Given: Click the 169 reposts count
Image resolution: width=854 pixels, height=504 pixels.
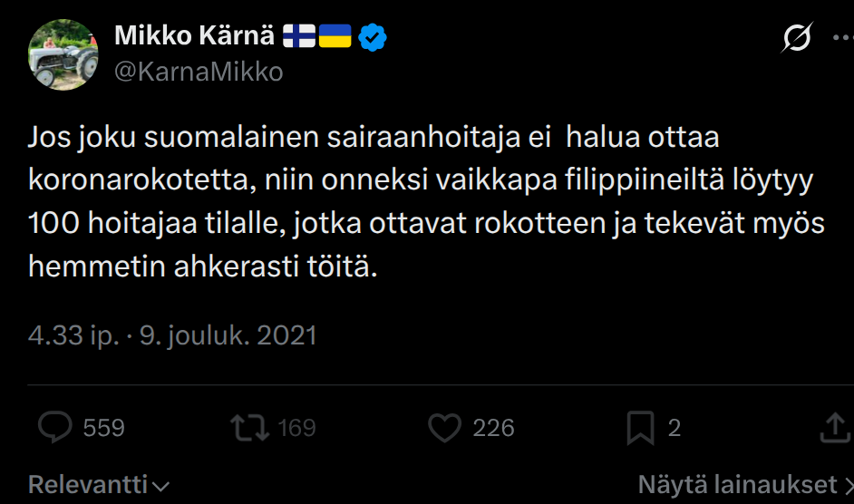Looking at the screenshot, I should [296, 428].
